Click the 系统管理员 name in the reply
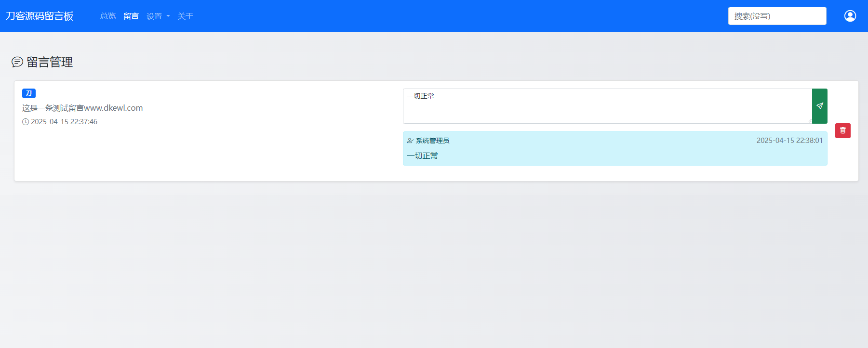The width and height of the screenshot is (868, 348). (432, 141)
